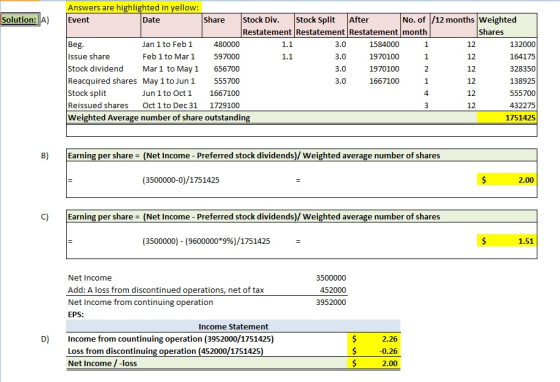Select share value 480000
560x382 pixels.
(227, 45)
